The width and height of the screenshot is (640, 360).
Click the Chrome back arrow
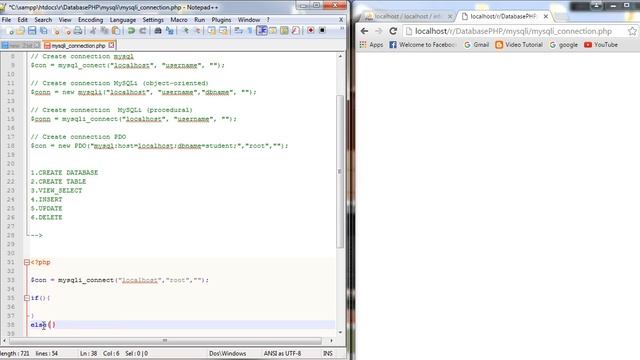tap(364, 31)
